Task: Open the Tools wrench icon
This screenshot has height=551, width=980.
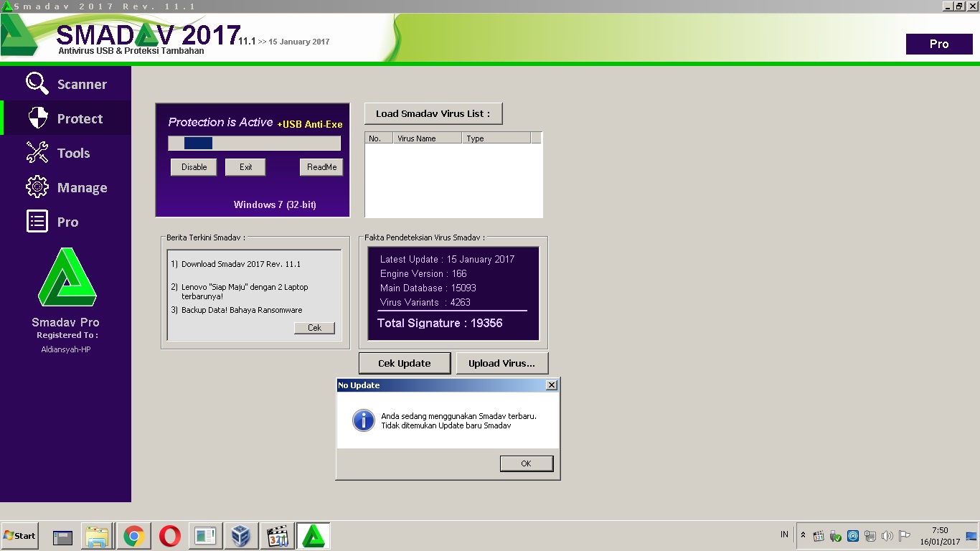Action: 37,152
